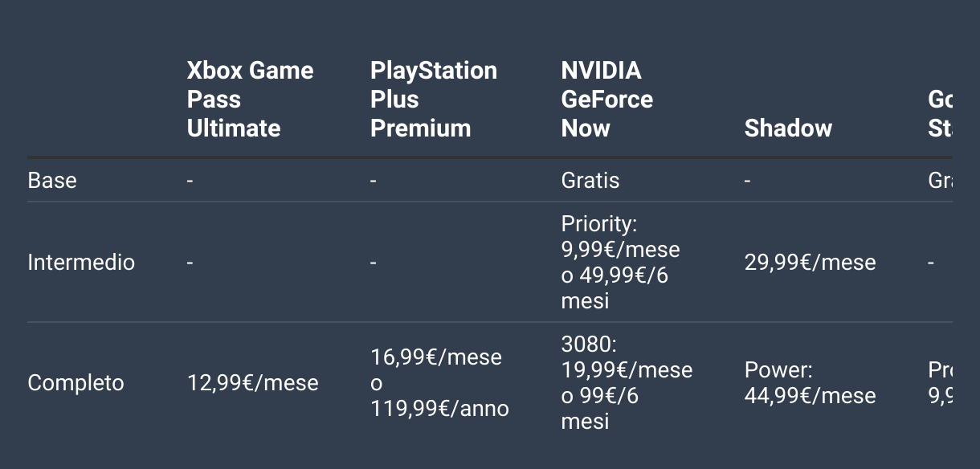Select the cut-off Completo cell in last column

940,382
